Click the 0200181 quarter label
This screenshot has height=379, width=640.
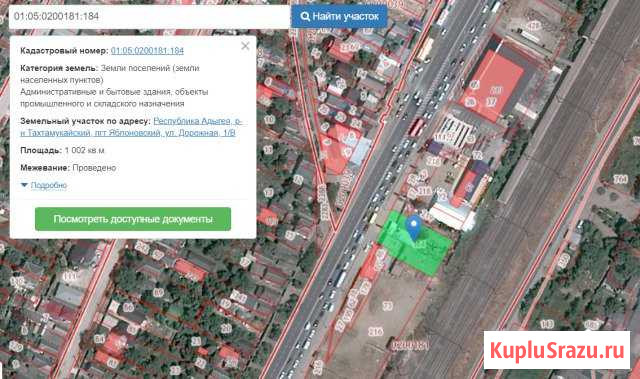pos(411,346)
